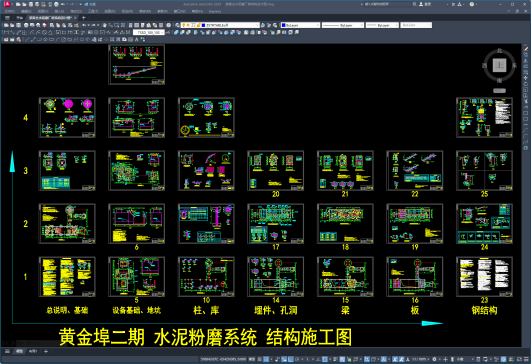Open the AutoCAD application menu logo
Viewport: 531px width, 364px height.
[x=7, y=4]
